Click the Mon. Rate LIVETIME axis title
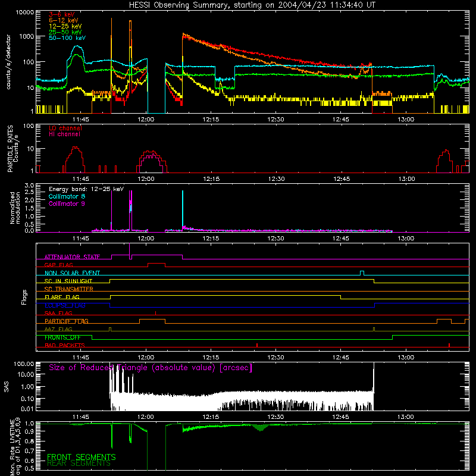Viewport: 476px width, 476px height. click(15, 446)
